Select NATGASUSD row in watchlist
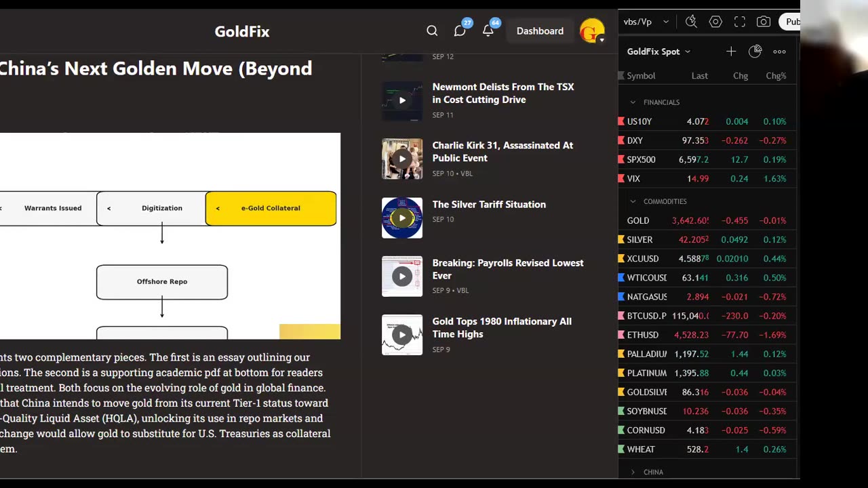 (x=707, y=297)
